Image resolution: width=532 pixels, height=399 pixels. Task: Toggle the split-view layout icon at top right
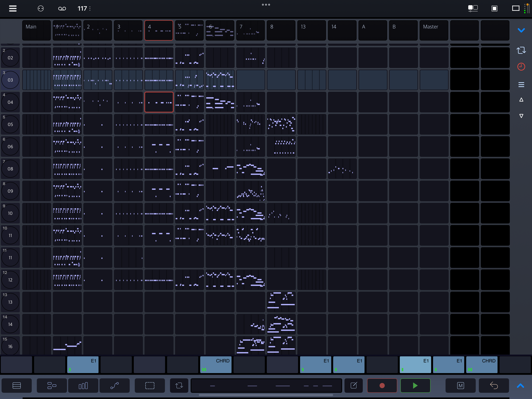click(473, 9)
